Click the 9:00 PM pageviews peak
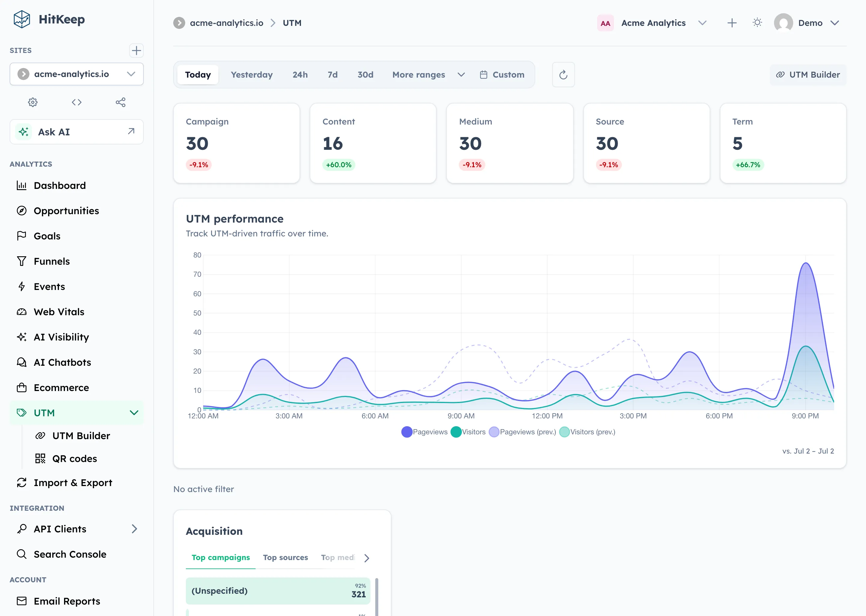The width and height of the screenshot is (866, 616). tap(805, 263)
